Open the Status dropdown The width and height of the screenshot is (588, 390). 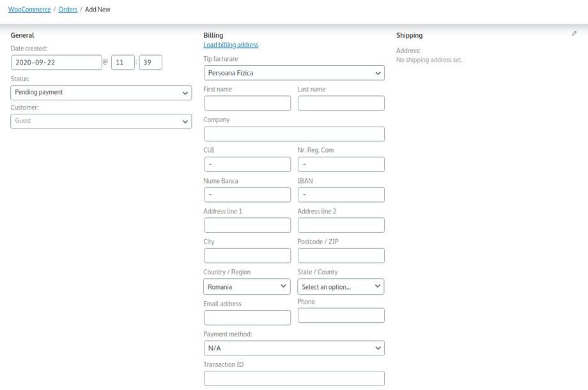(100, 93)
